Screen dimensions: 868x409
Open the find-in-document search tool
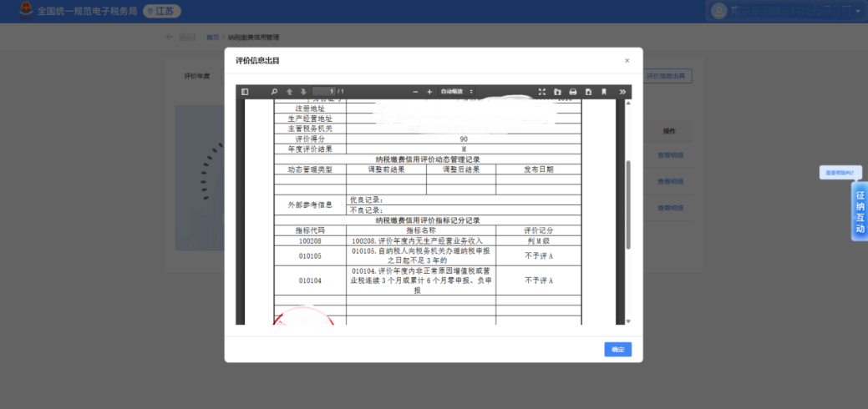click(x=274, y=92)
